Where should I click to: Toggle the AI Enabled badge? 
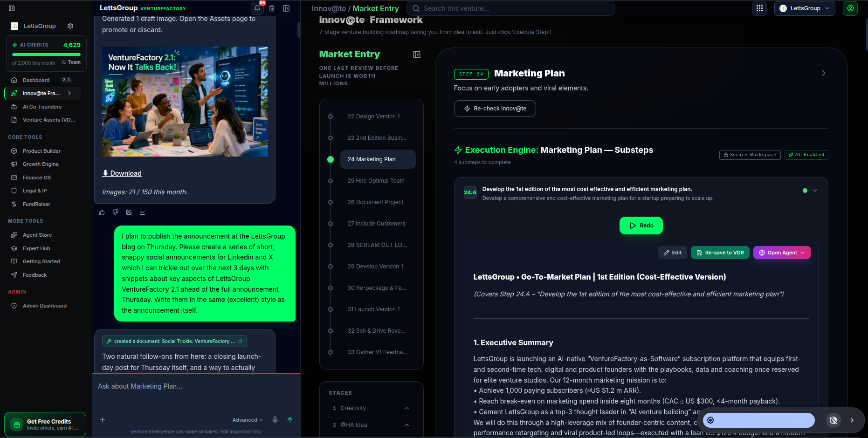[x=806, y=155]
